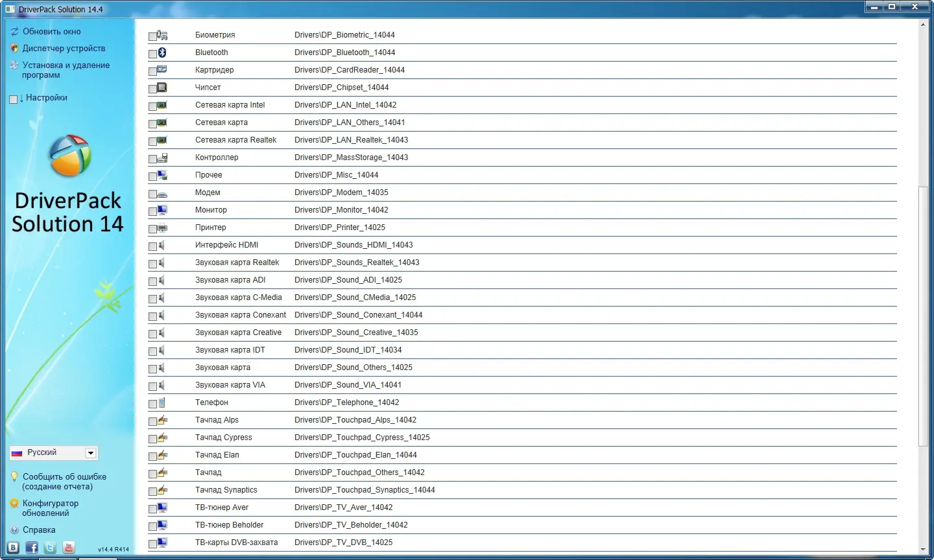Click Drivers\DP_Touchpad_Elan_14044 path text
This screenshot has width=934, height=560.
coord(355,455)
